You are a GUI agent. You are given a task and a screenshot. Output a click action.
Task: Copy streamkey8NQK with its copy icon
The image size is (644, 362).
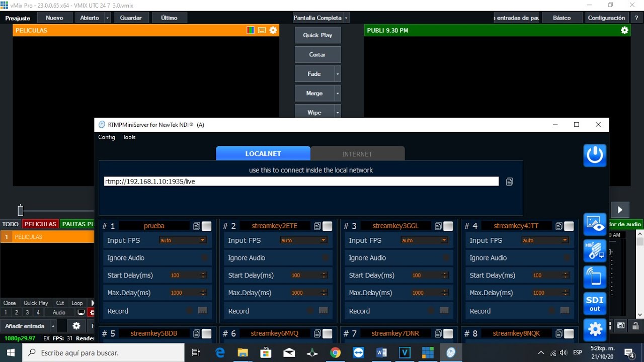pyautogui.click(x=558, y=333)
